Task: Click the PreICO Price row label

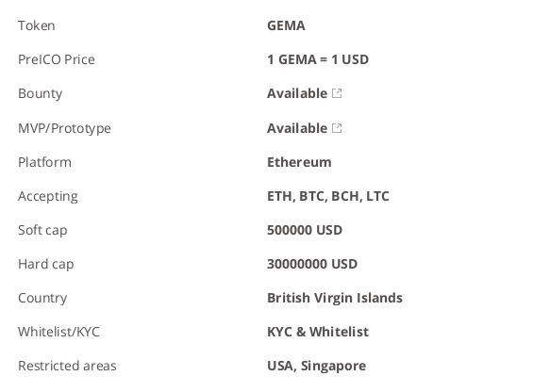Action: coord(57,59)
